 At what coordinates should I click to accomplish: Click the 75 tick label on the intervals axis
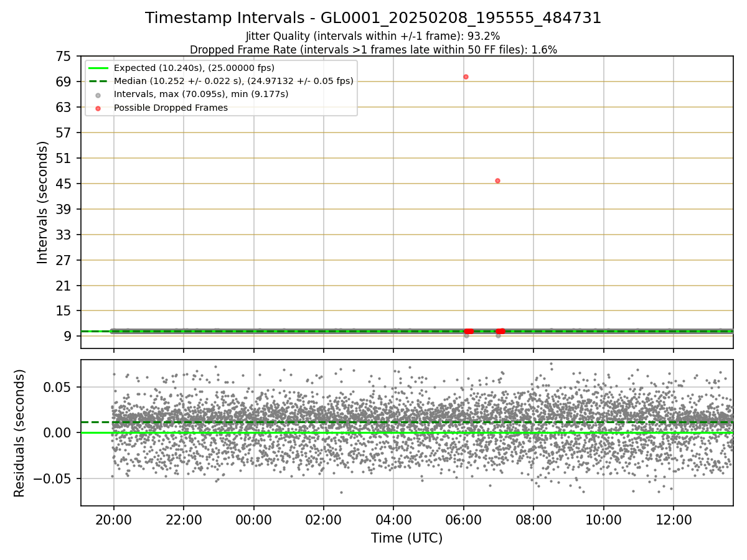click(x=64, y=57)
